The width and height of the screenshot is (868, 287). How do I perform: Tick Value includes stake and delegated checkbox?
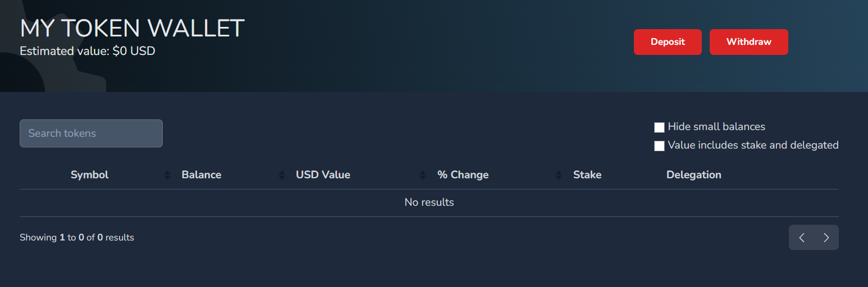click(660, 146)
